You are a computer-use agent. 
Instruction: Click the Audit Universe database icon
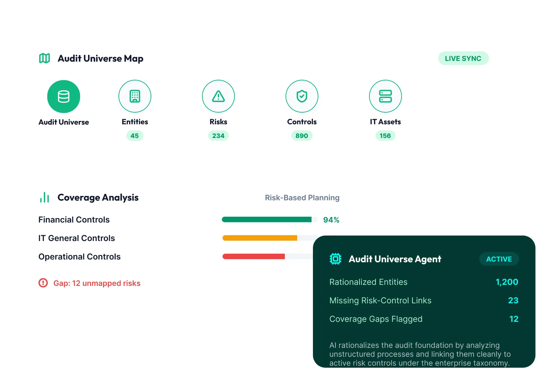click(64, 97)
